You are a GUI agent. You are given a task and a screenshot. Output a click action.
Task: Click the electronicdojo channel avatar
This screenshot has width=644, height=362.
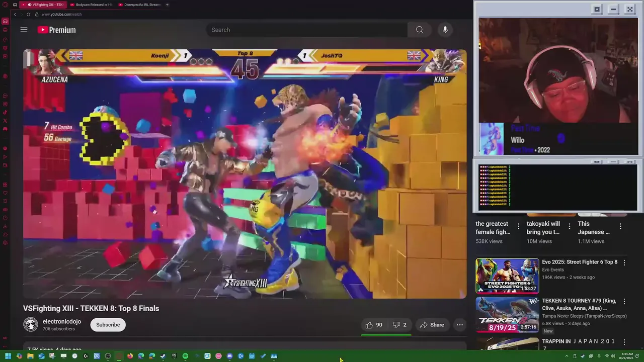tap(31, 325)
